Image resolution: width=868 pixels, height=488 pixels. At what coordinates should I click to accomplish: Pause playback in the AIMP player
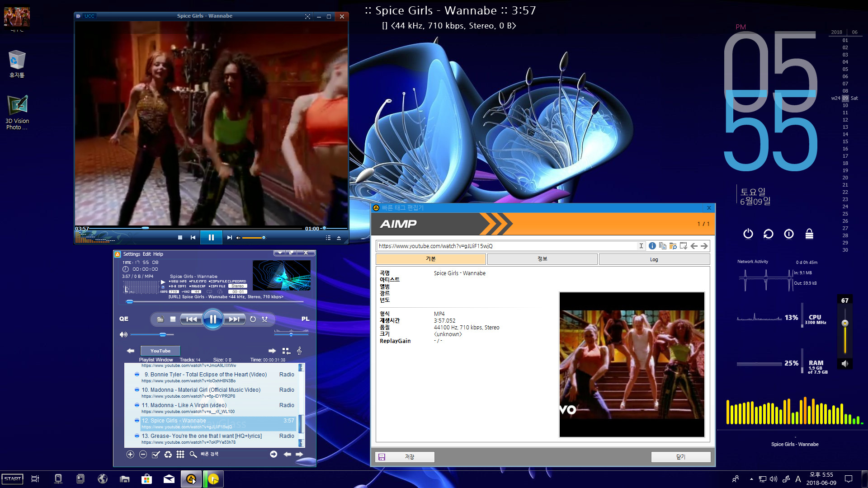pos(212,319)
